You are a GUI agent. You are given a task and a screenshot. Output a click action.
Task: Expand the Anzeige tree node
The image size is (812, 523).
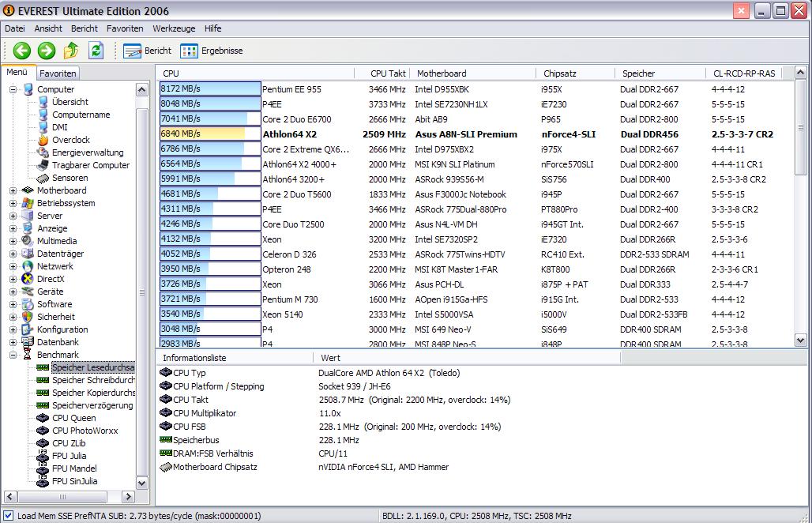[x=13, y=228]
